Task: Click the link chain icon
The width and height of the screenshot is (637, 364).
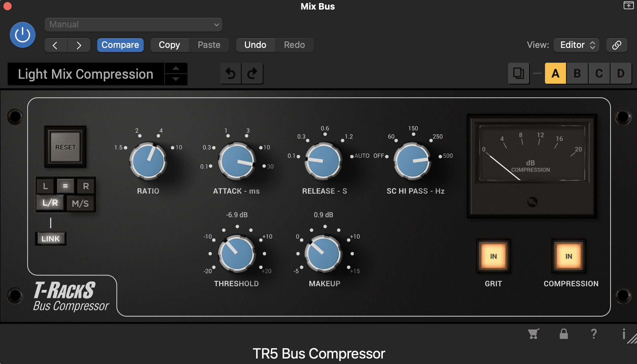Action: [x=616, y=45]
